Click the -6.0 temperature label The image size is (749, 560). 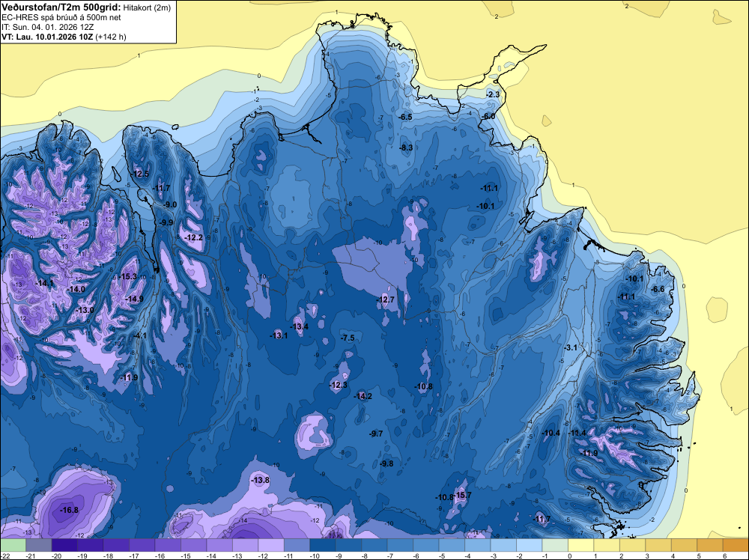click(488, 117)
